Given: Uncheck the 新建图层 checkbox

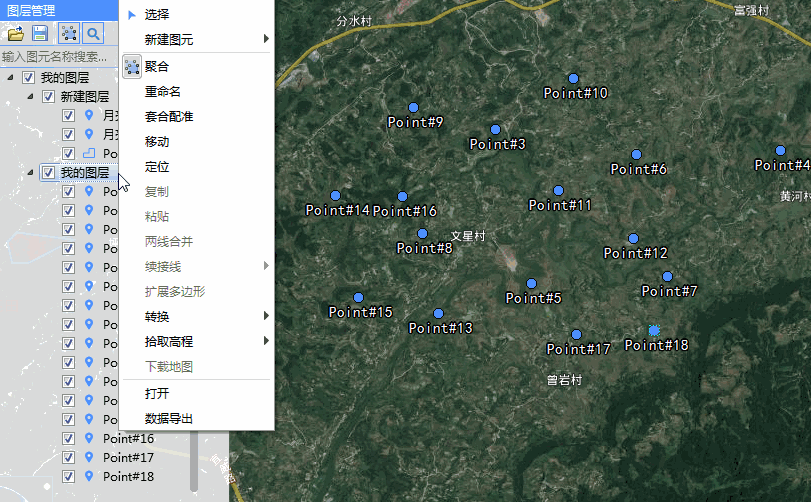Looking at the screenshot, I should pyautogui.click(x=48, y=97).
